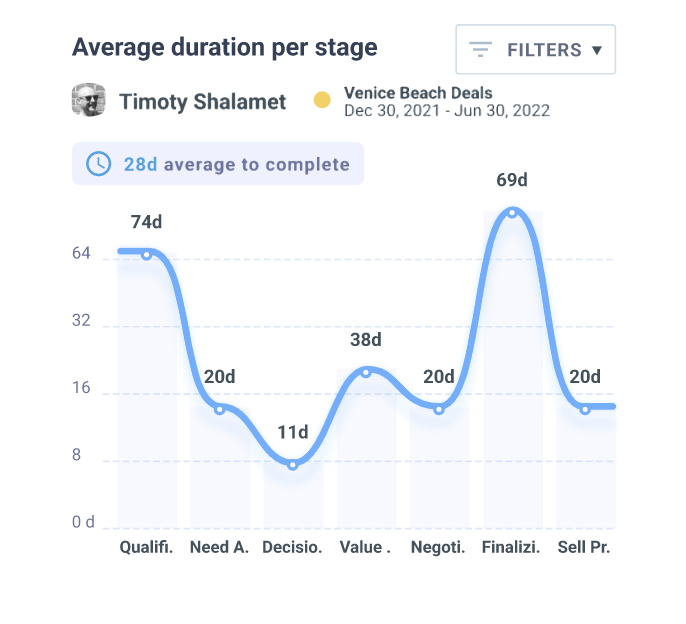Click the FILTERS button label
The height and width of the screenshot is (624, 686).
point(544,50)
